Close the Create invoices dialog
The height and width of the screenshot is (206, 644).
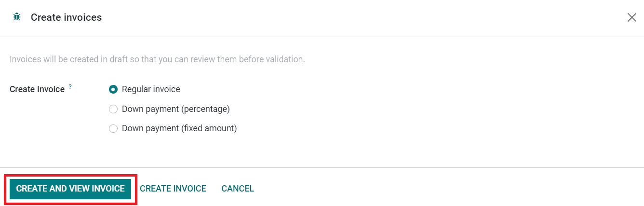(631, 17)
